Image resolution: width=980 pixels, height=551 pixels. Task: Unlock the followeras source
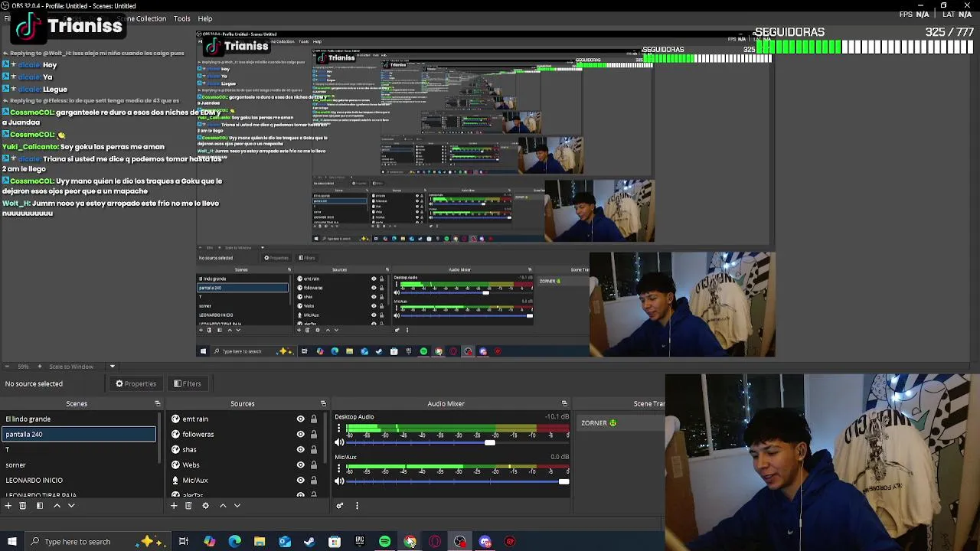[x=313, y=434]
